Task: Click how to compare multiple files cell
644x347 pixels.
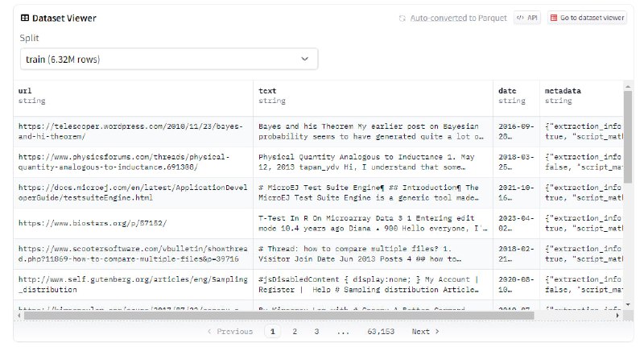Action: (373, 254)
